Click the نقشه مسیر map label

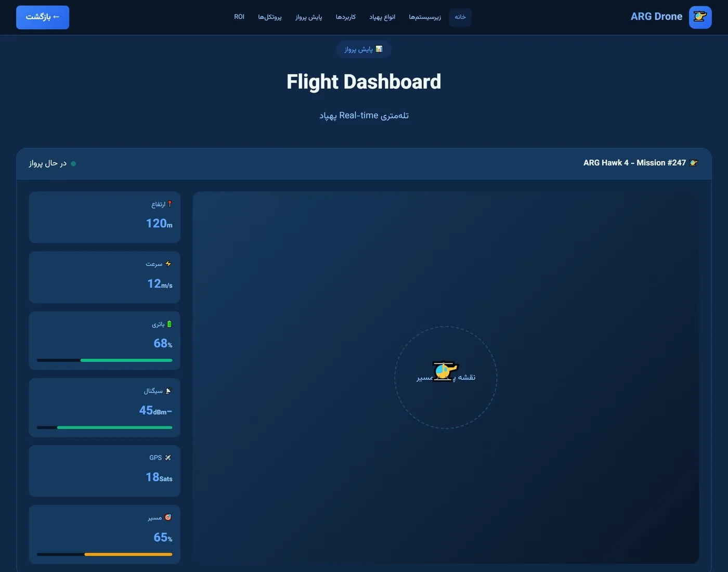pyautogui.click(x=446, y=378)
